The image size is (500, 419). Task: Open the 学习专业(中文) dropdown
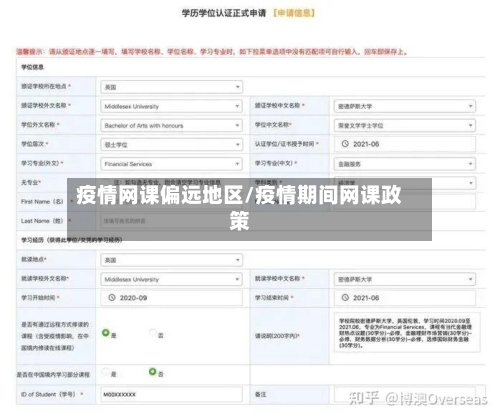pyautogui.click(x=405, y=164)
